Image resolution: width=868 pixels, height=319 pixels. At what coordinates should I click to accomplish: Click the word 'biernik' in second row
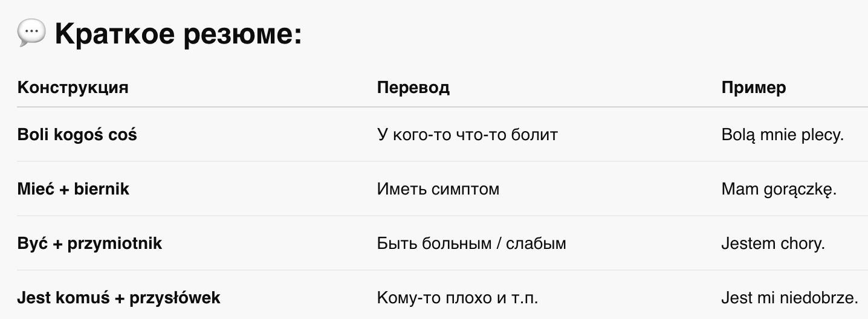[x=102, y=189]
